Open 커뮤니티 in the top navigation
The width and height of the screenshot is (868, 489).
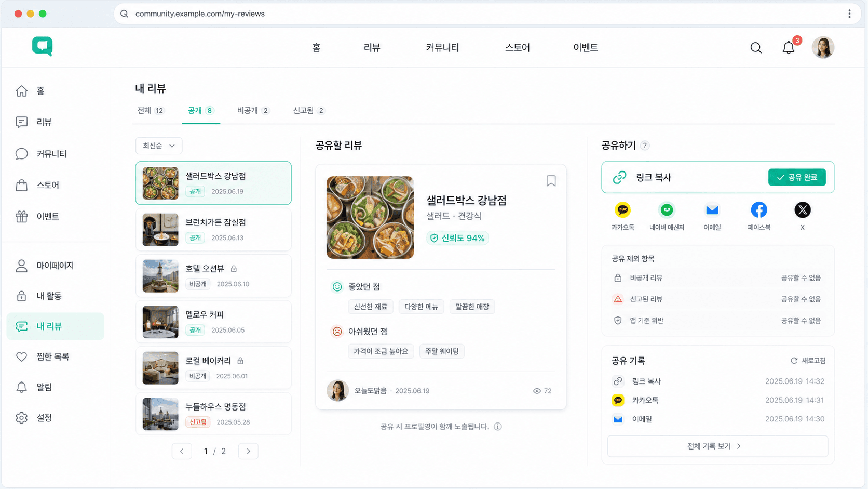[442, 48]
